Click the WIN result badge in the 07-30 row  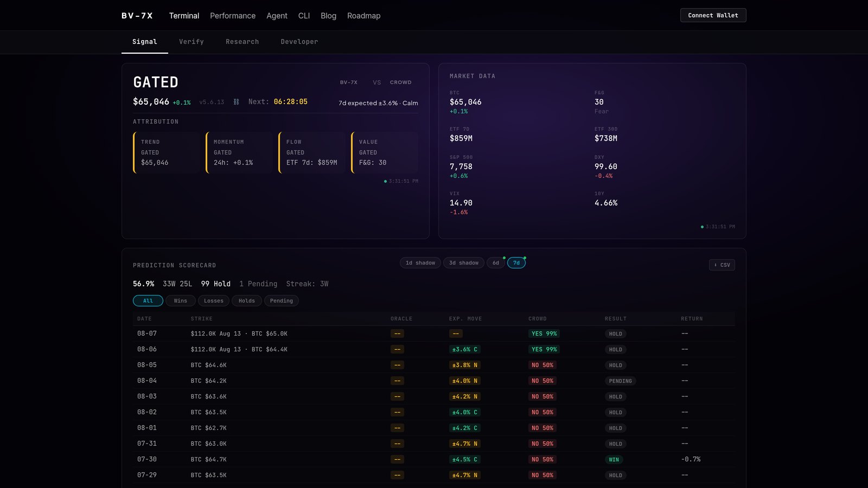pyautogui.click(x=614, y=460)
